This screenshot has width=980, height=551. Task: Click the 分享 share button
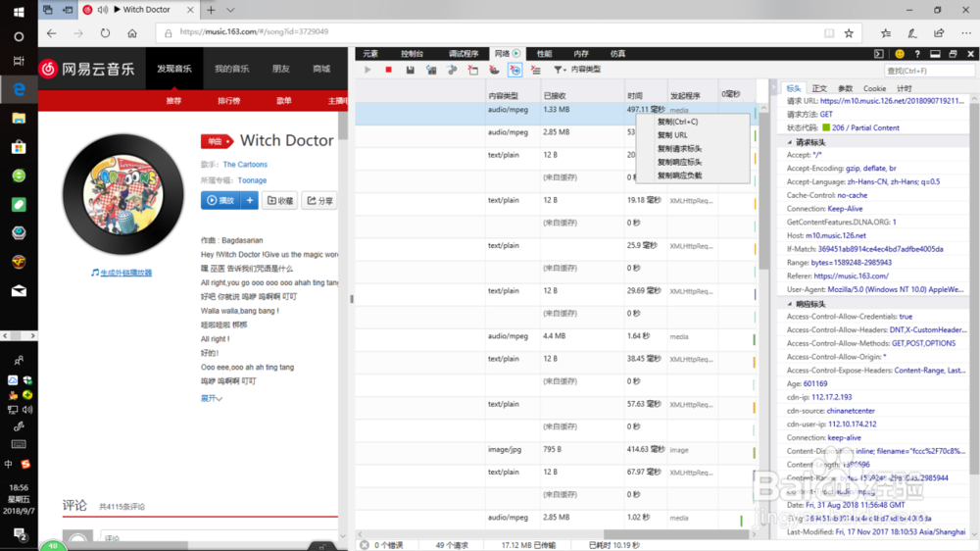pyautogui.click(x=319, y=201)
